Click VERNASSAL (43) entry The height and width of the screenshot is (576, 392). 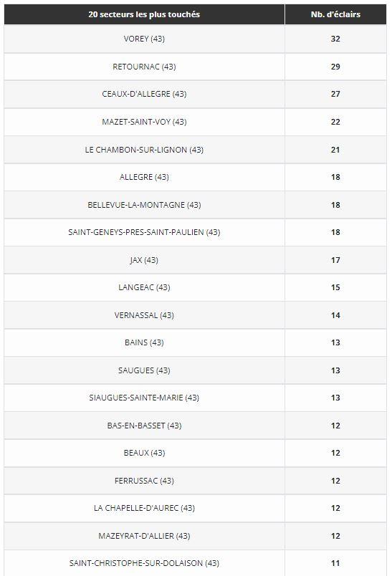pyautogui.click(x=144, y=315)
